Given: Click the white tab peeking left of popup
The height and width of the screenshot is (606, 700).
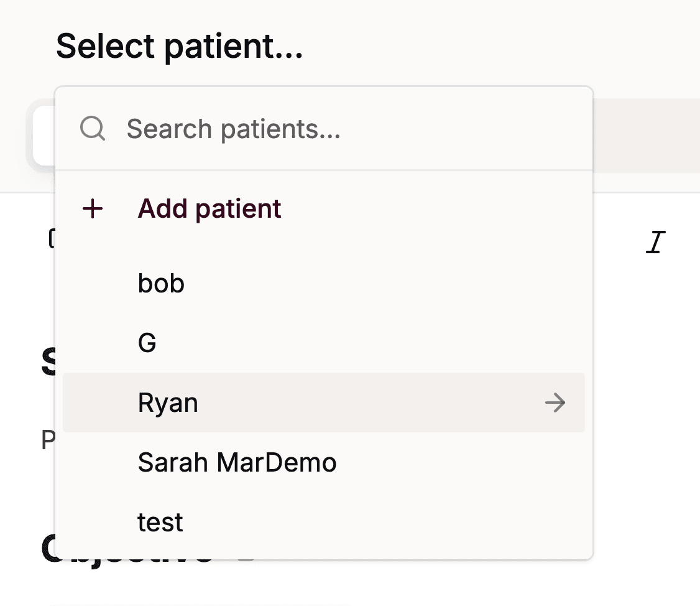Looking at the screenshot, I should (x=42, y=136).
